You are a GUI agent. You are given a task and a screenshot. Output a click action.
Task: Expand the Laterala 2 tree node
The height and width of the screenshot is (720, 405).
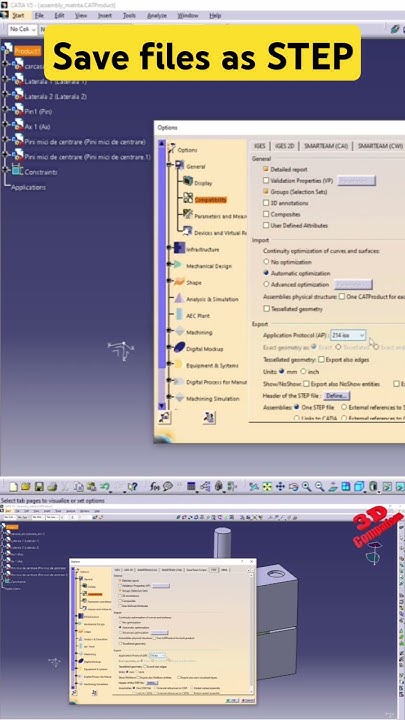[6, 96]
